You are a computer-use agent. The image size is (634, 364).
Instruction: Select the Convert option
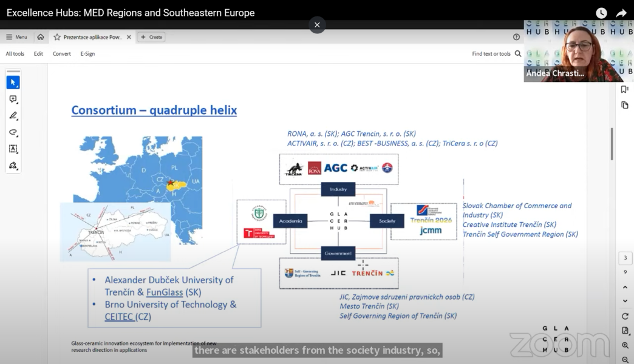click(x=61, y=54)
